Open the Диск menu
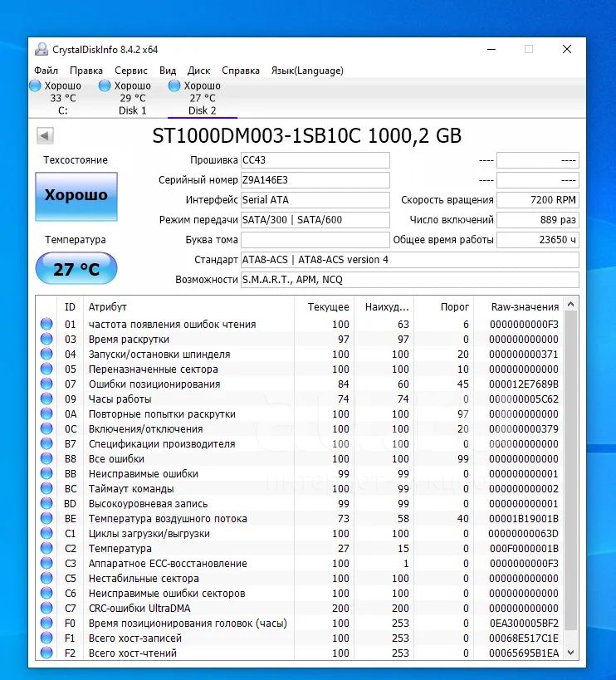Viewport: 616px width, 680px height. click(x=198, y=71)
